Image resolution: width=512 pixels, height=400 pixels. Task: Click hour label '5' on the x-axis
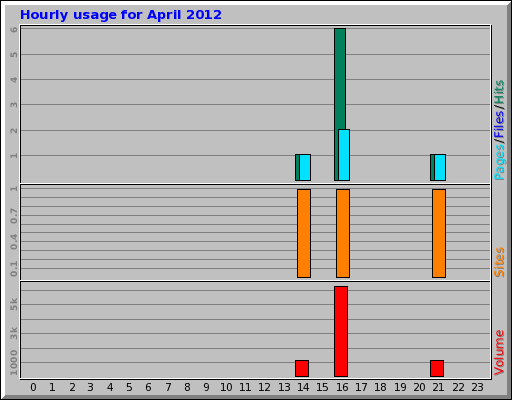[x=129, y=387]
